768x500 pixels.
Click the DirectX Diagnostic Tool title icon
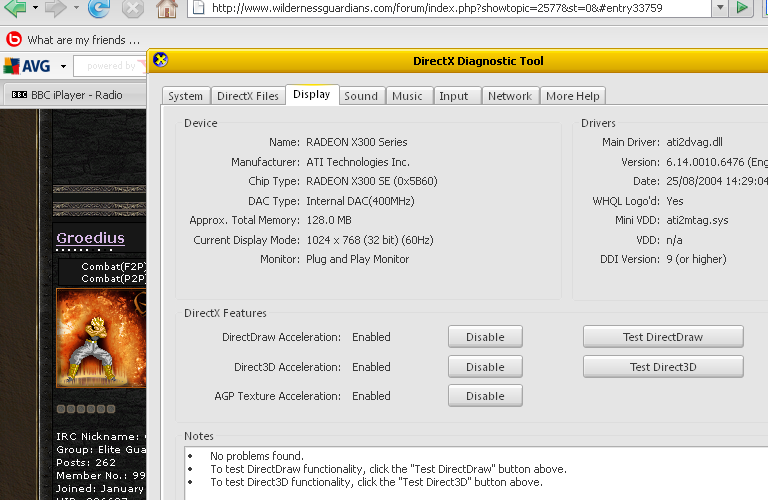coord(160,60)
